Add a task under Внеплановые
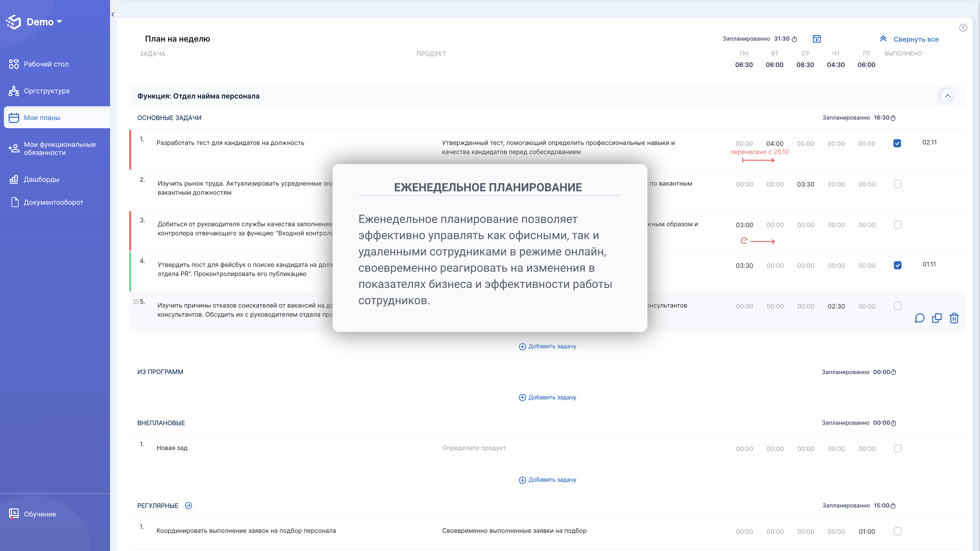The height and width of the screenshot is (551, 980). [x=547, y=480]
